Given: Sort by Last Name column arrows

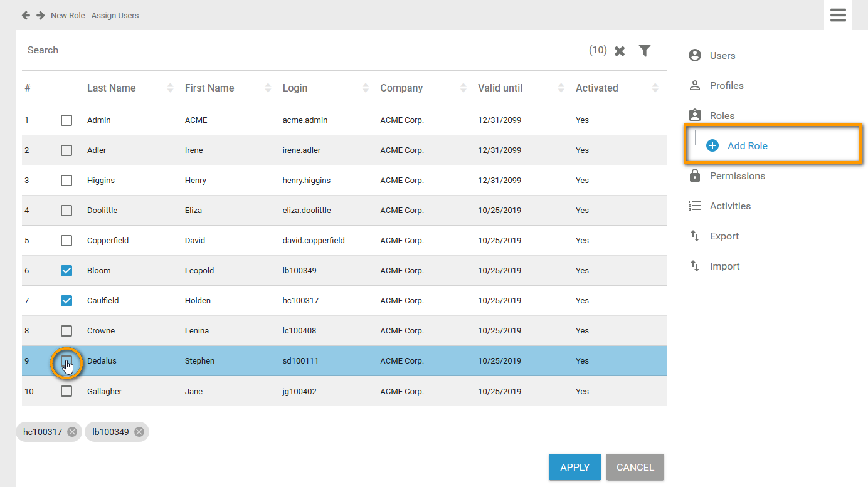Looking at the screenshot, I should point(170,88).
